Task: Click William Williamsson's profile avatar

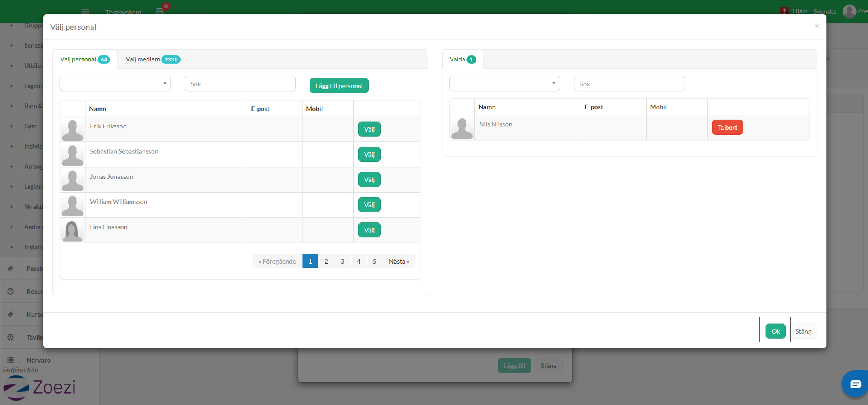Action: 72,205
